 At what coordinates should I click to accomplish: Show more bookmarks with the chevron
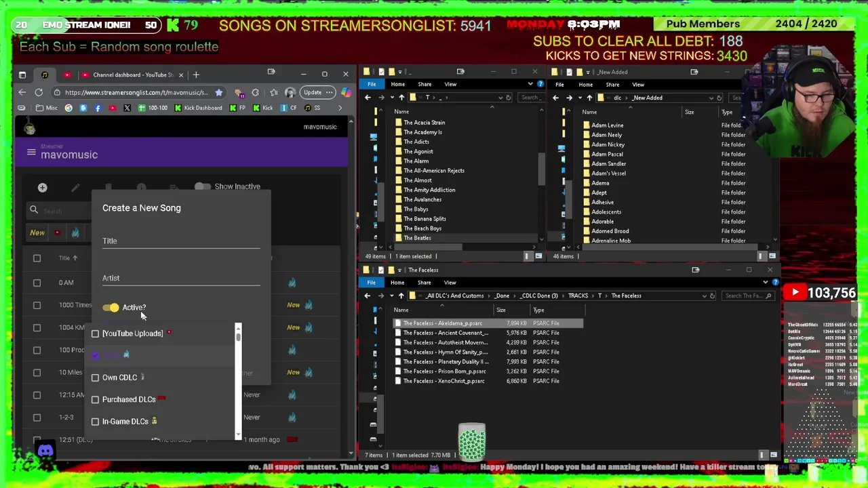tap(340, 108)
